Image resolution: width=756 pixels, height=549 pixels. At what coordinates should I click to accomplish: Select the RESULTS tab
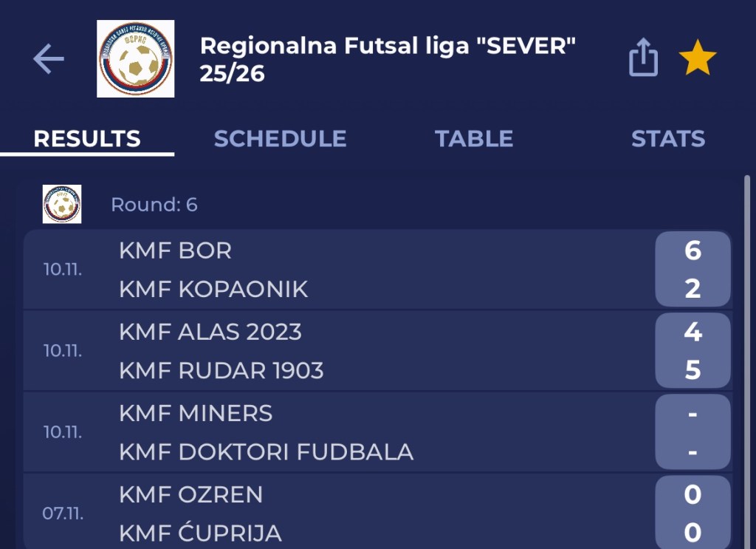pos(87,139)
